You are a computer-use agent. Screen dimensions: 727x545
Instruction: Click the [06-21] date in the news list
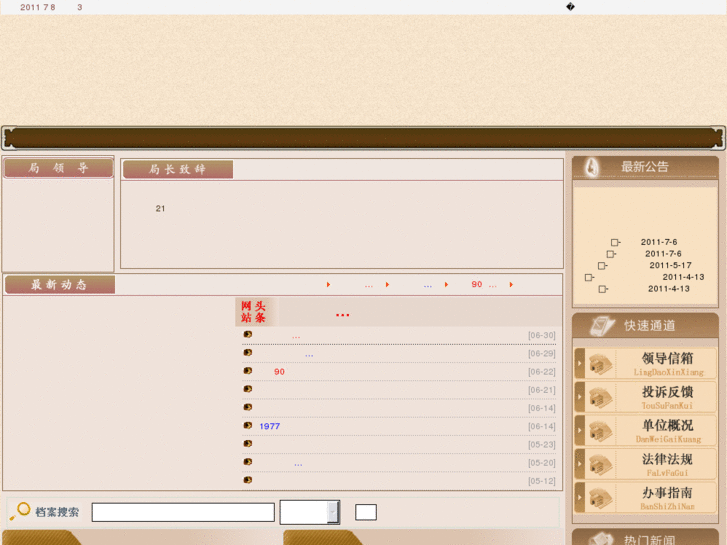542,390
